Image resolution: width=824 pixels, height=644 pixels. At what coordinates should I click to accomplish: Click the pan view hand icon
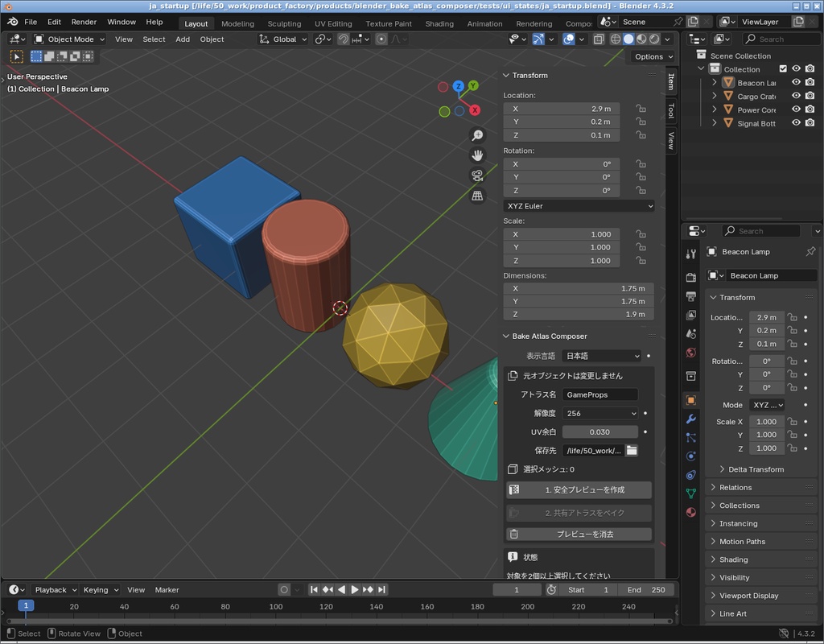tap(477, 155)
